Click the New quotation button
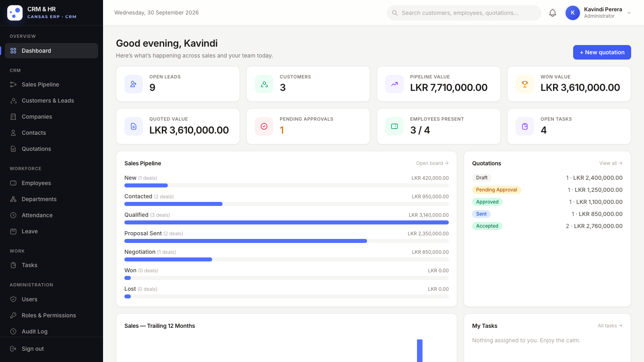The width and height of the screenshot is (644, 362). point(602,52)
